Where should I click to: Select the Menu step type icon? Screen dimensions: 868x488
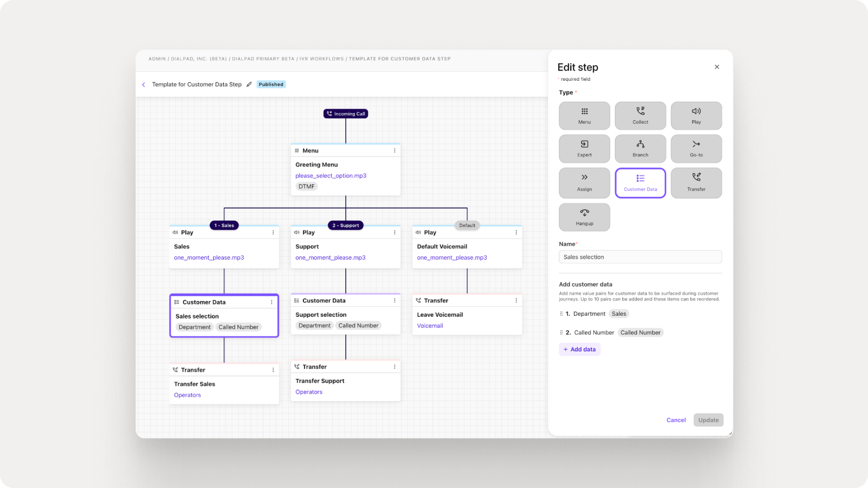[x=584, y=116]
